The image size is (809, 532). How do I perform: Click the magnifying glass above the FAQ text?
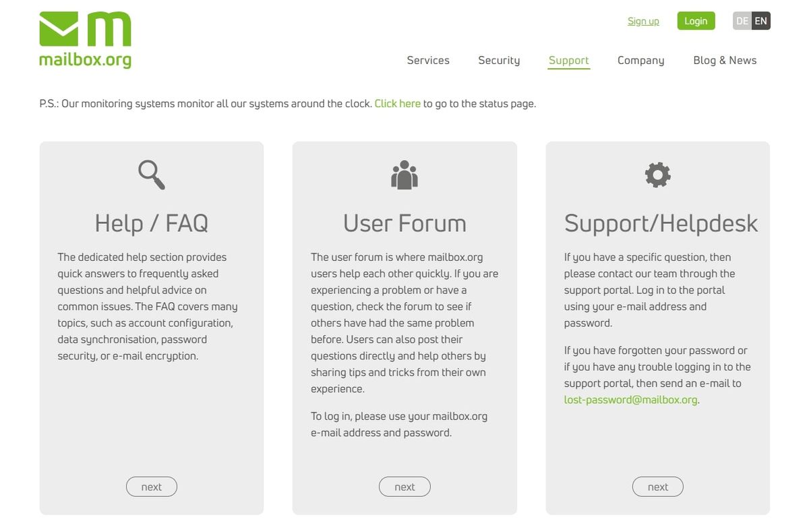(151, 174)
